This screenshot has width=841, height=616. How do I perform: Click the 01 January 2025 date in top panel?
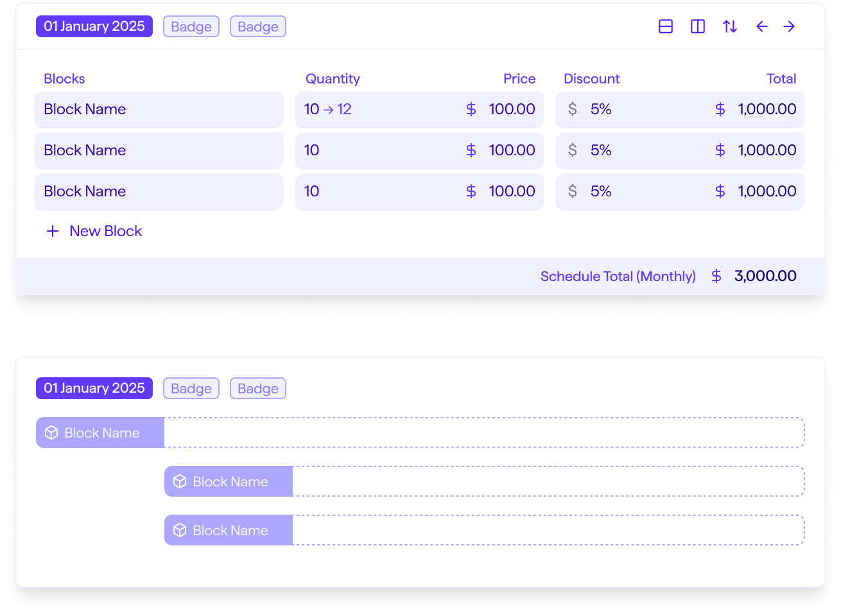[94, 26]
